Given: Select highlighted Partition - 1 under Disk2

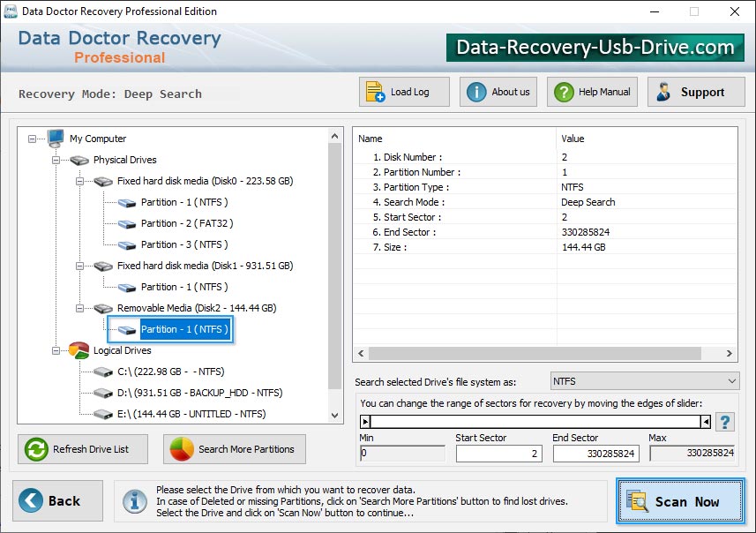Looking at the screenshot, I should point(184,329).
